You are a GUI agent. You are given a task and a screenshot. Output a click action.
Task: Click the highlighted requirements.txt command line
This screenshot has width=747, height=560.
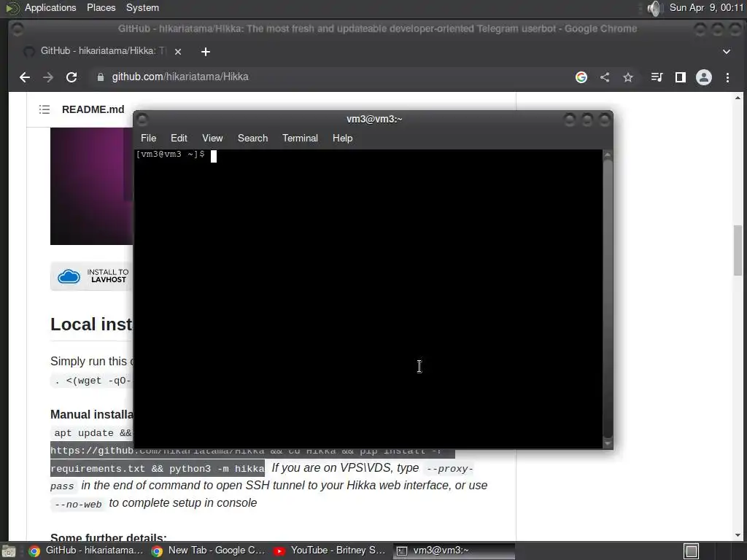[x=158, y=469]
